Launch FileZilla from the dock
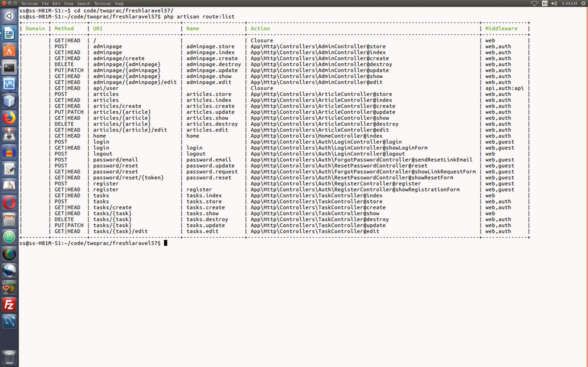The width and height of the screenshot is (588, 367). (x=9, y=305)
